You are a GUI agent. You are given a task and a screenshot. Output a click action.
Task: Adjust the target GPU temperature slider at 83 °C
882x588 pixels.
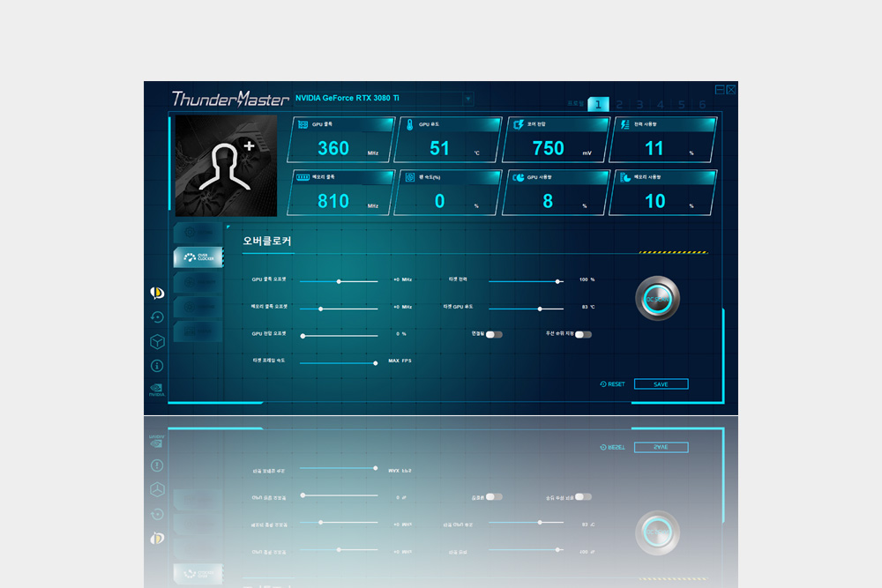[540, 309]
